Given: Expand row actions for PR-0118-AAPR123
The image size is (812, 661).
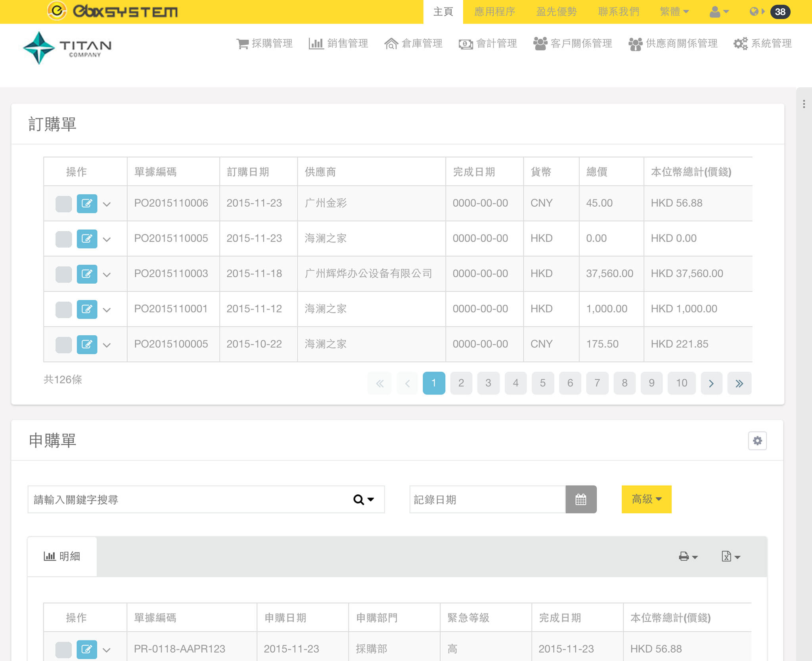Looking at the screenshot, I should 107,650.
